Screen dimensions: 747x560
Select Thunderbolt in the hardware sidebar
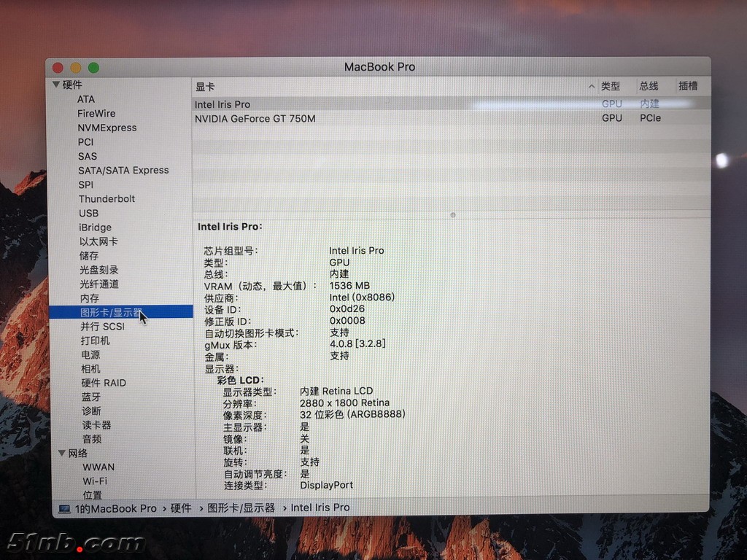(107, 198)
